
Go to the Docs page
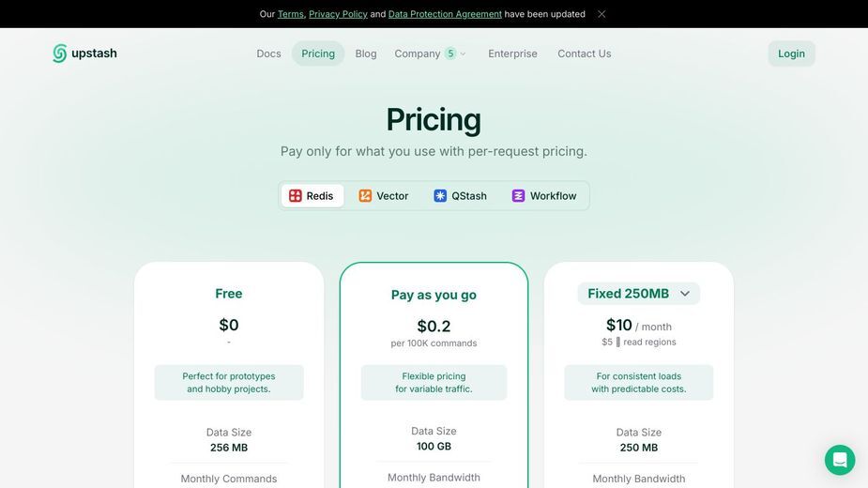(268, 53)
